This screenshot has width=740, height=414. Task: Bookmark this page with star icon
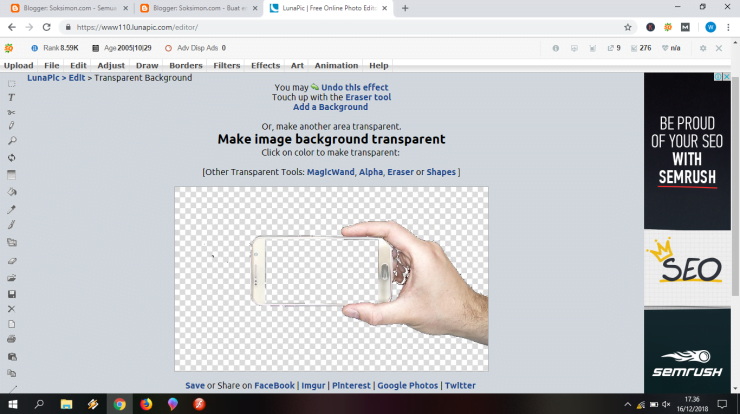pyautogui.click(x=627, y=27)
